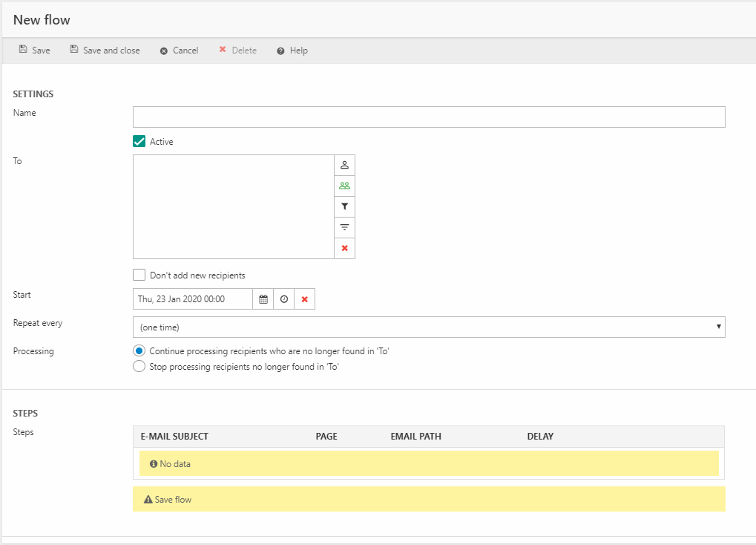Open the Repeat every dropdown

point(428,327)
